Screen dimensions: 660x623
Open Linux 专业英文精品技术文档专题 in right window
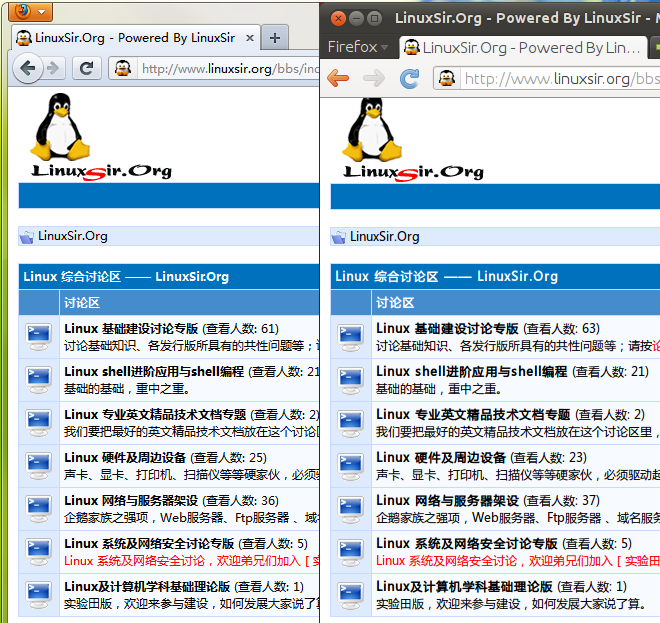click(473, 414)
